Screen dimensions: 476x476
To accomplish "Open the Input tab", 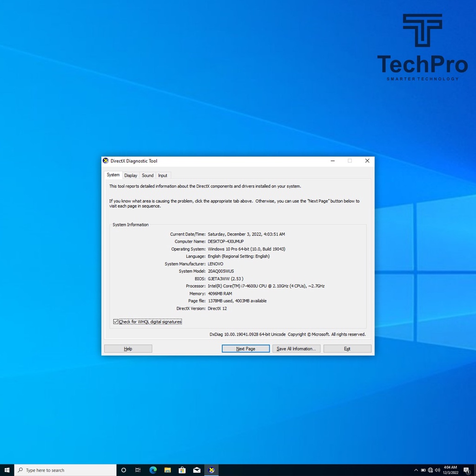I will click(x=163, y=175).
